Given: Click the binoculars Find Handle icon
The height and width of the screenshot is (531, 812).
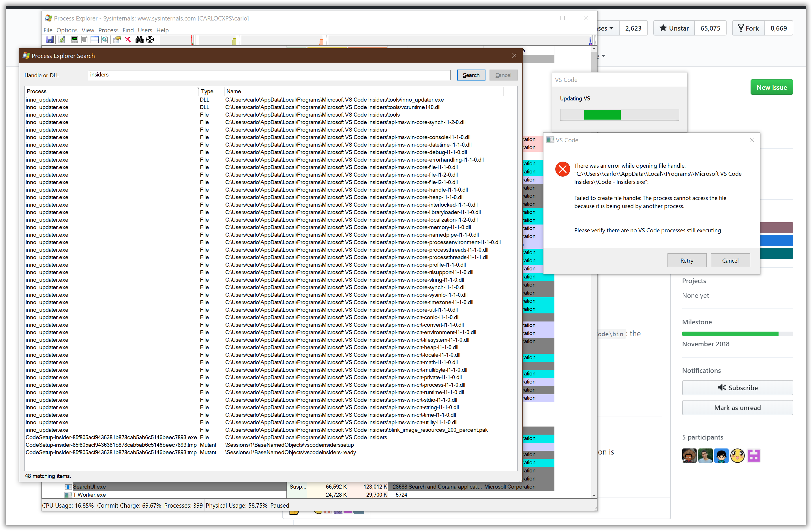Looking at the screenshot, I should 139,40.
